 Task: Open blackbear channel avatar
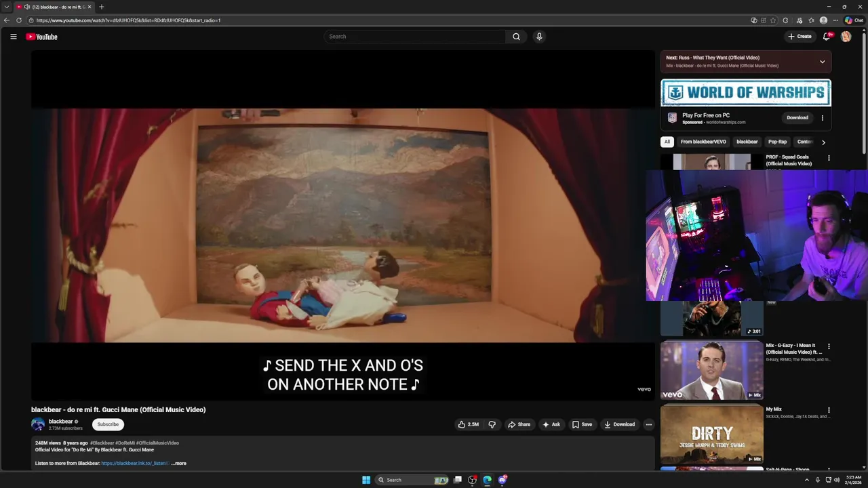click(38, 424)
